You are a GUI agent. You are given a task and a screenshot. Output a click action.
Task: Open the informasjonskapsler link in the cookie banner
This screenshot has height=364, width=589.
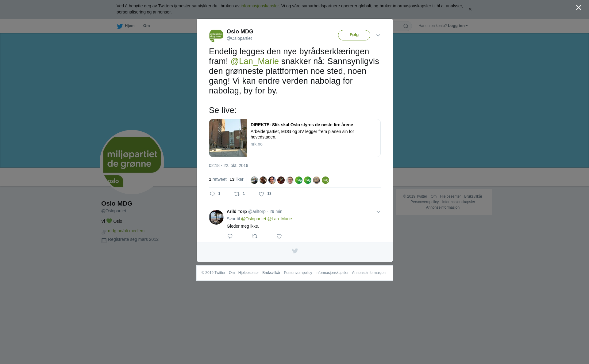[x=260, y=6]
